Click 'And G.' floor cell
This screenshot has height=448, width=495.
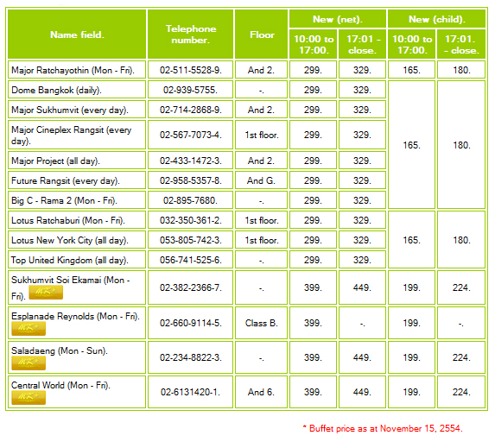[x=262, y=180]
